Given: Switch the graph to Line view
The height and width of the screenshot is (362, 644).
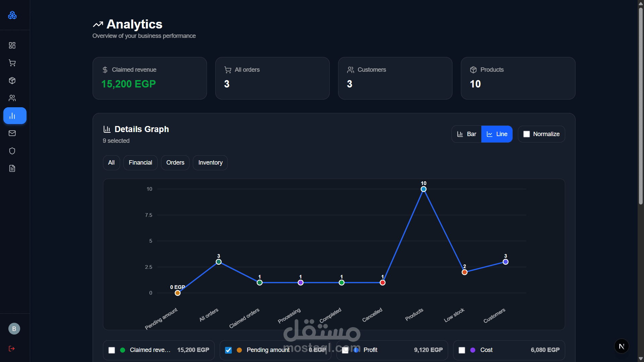Looking at the screenshot, I should [497, 134].
